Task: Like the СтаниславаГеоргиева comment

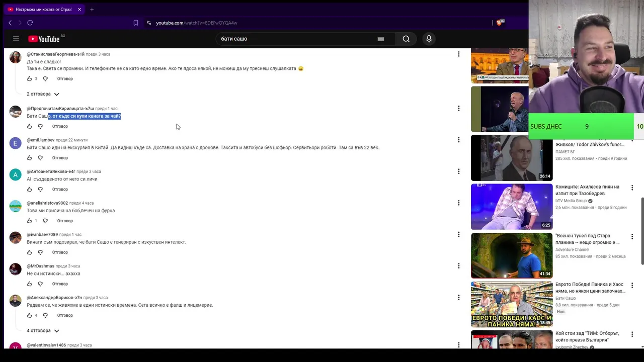Action: [x=29, y=79]
